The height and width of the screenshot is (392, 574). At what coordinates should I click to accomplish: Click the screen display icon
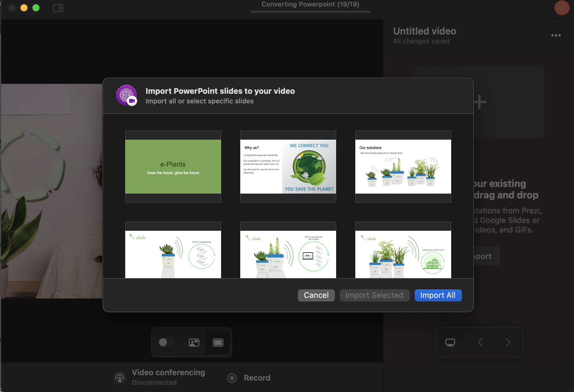[450, 342]
